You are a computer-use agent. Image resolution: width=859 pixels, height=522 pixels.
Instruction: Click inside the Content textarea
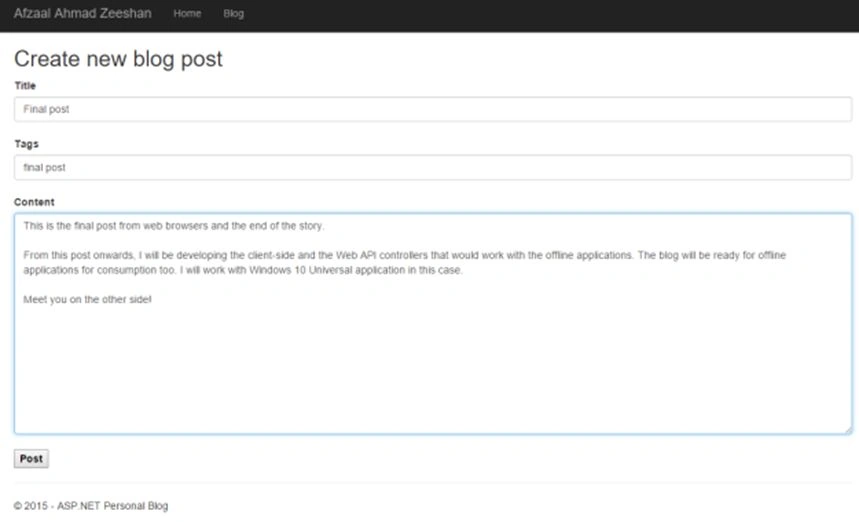(x=433, y=324)
